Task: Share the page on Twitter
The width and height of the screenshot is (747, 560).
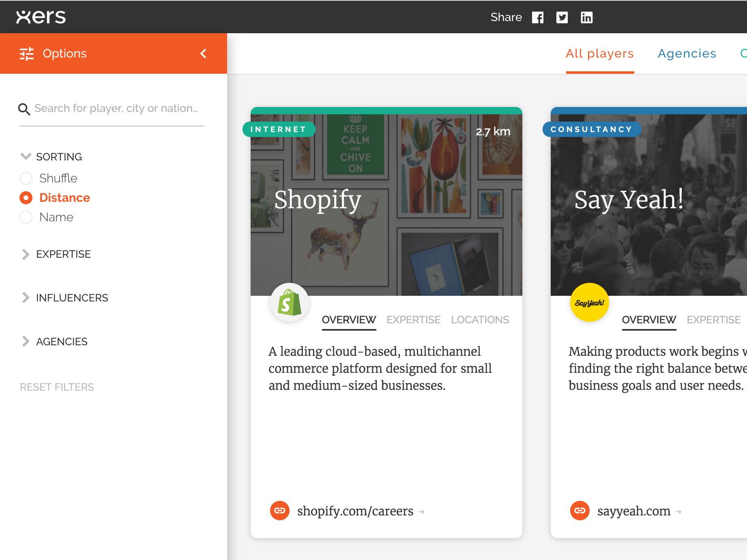Action: (562, 17)
